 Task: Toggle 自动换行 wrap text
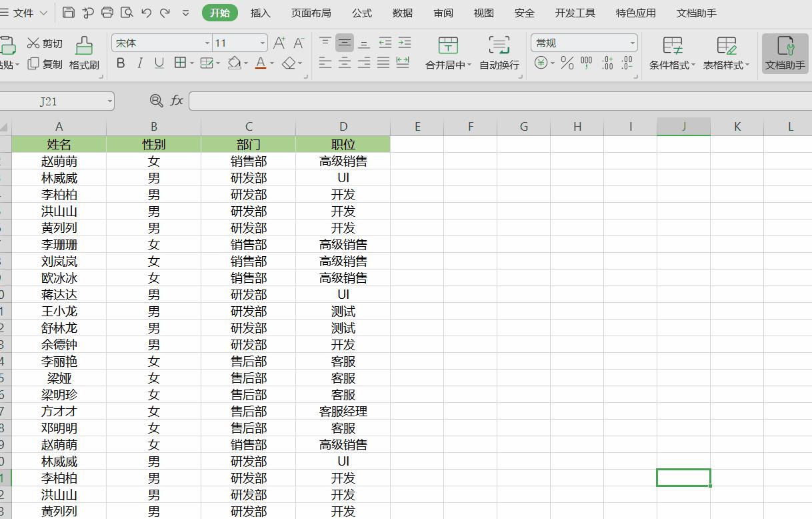[x=499, y=53]
